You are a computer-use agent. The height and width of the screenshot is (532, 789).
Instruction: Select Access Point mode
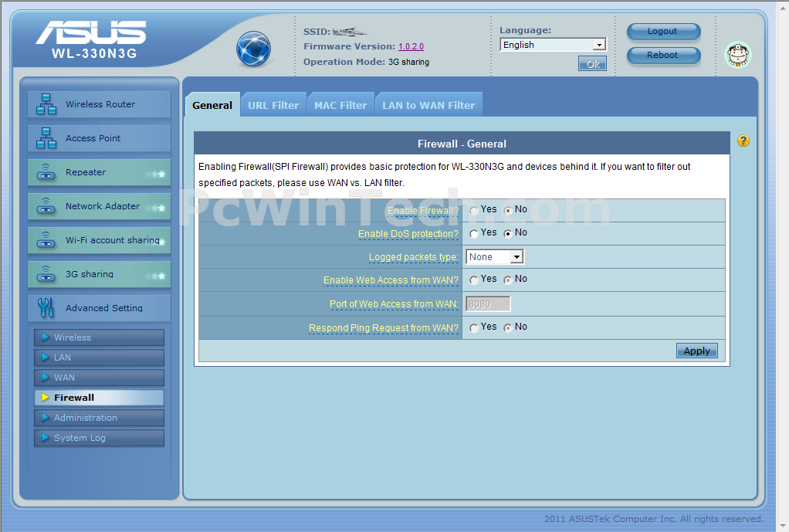tap(99, 138)
